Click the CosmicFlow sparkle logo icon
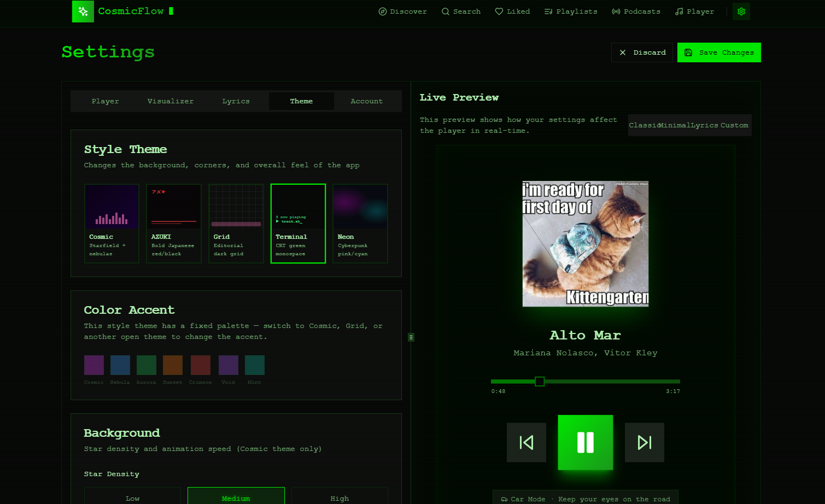 pos(83,11)
